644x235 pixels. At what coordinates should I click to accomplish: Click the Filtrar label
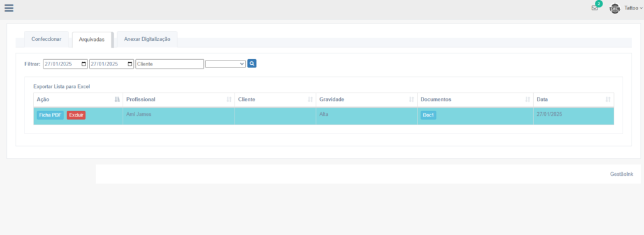point(33,64)
